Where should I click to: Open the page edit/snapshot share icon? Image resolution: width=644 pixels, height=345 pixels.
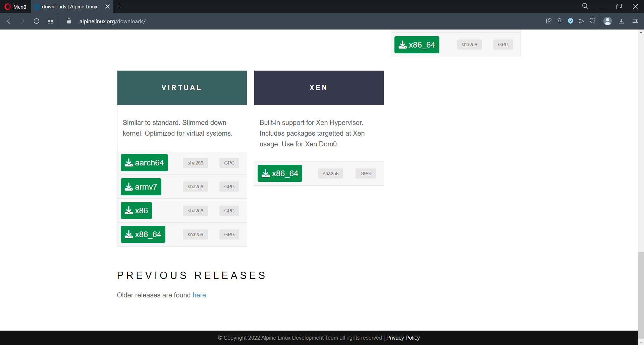click(549, 21)
